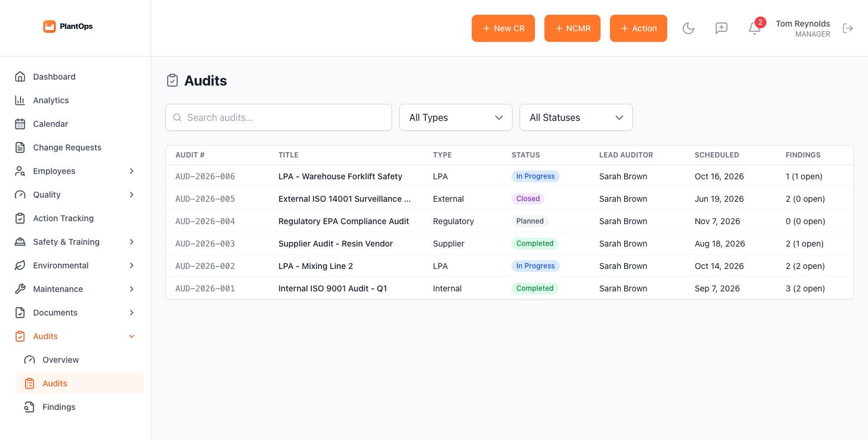Click the Analytics bar chart icon
The width and height of the screenshot is (868, 440).
(20, 100)
